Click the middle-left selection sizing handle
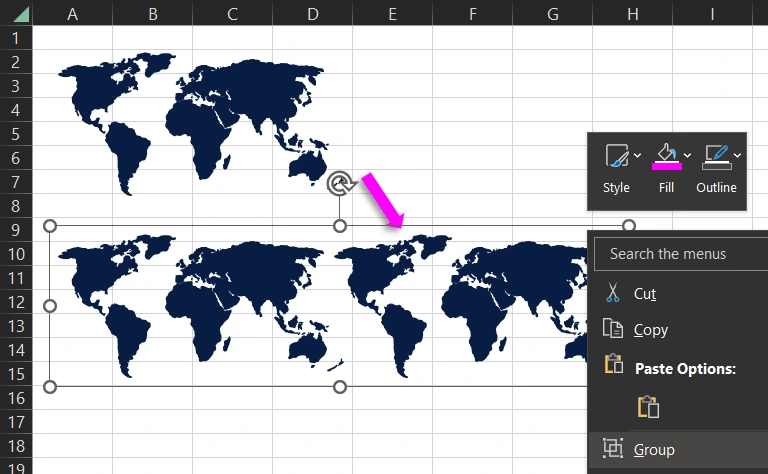This screenshot has height=474, width=768. click(x=50, y=306)
